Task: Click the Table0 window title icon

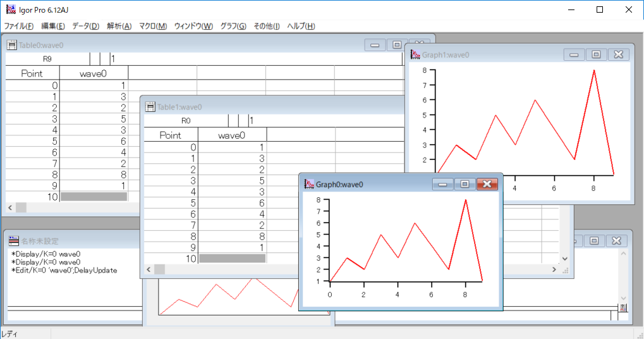Action: point(11,45)
